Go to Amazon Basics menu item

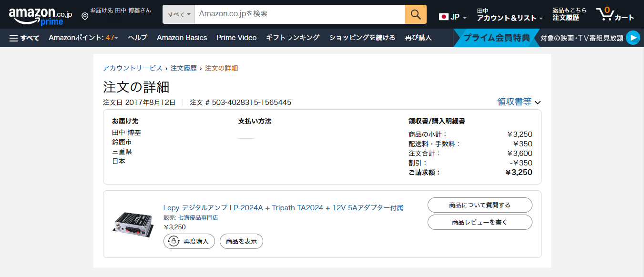[182, 38]
